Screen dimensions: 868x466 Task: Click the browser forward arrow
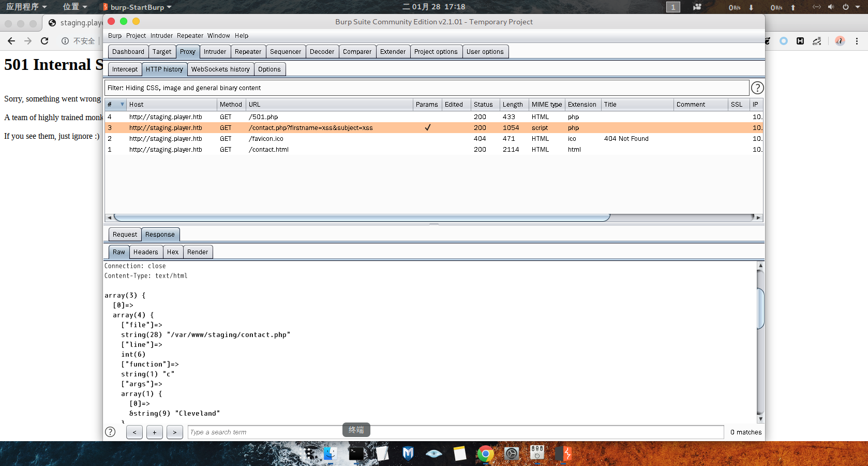pyautogui.click(x=28, y=41)
